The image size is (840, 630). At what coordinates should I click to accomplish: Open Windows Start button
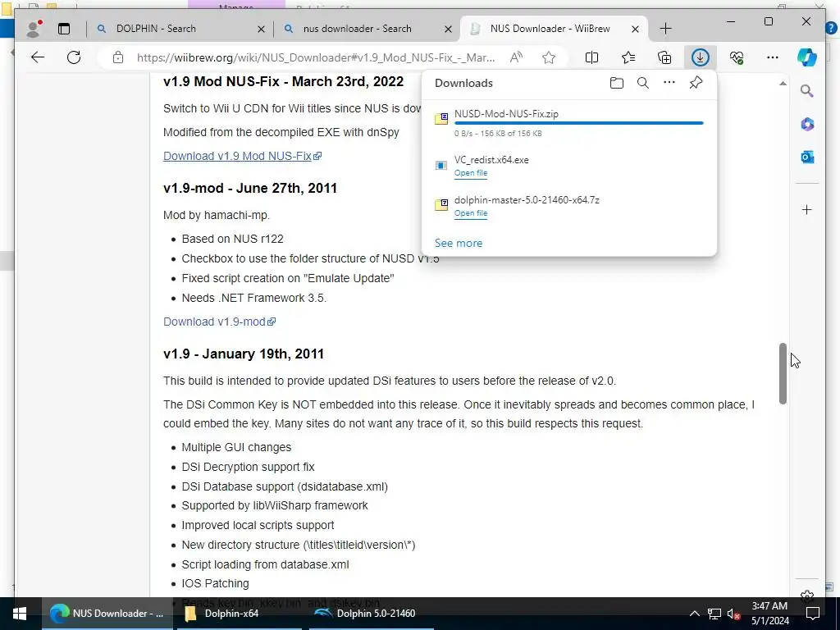pyautogui.click(x=20, y=614)
